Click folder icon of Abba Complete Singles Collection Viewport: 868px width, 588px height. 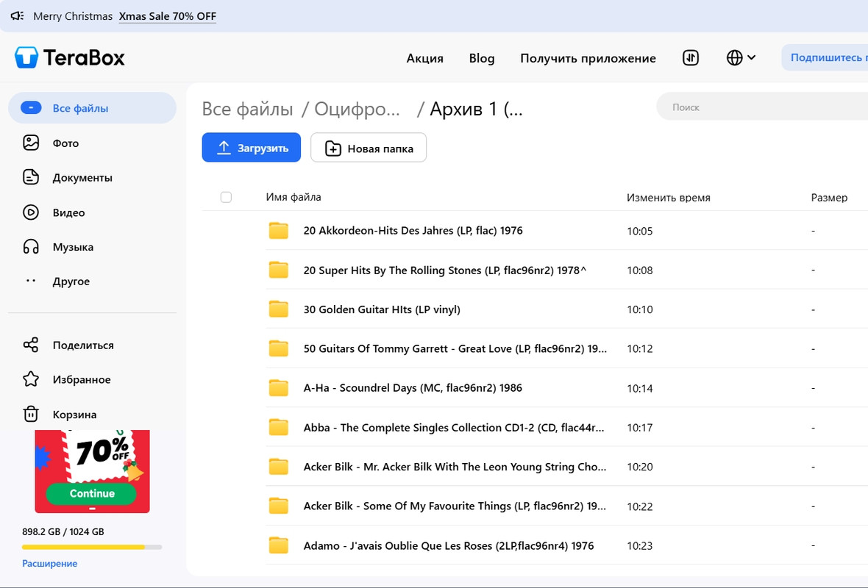point(279,428)
